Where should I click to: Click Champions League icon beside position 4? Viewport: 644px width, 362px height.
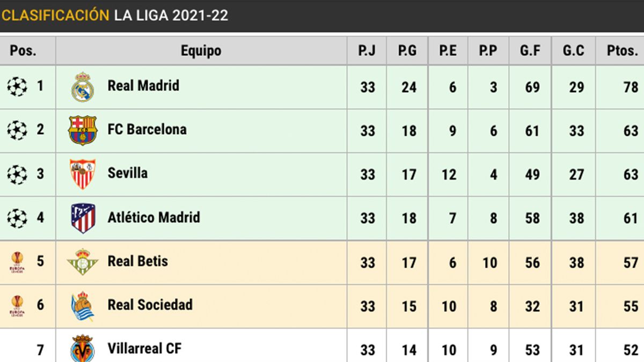coord(17,218)
